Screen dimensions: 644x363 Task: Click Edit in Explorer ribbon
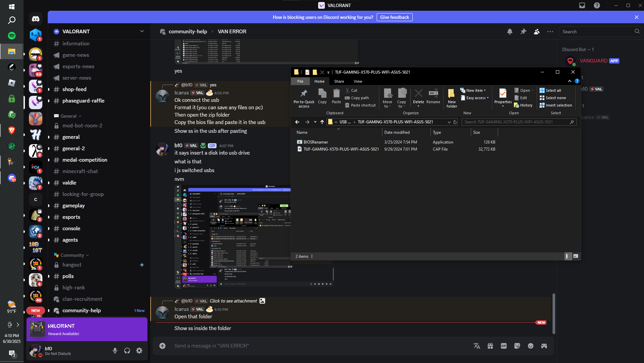[x=521, y=98]
